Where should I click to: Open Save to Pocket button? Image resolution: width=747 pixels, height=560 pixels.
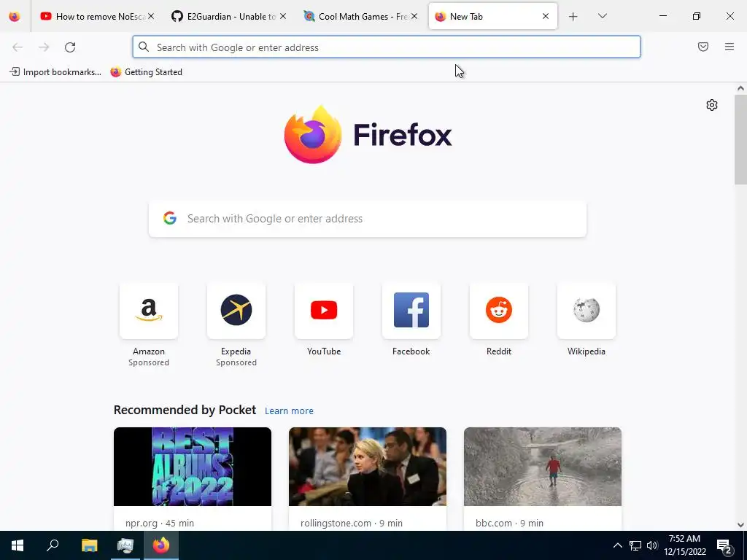pyautogui.click(x=703, y=47)
